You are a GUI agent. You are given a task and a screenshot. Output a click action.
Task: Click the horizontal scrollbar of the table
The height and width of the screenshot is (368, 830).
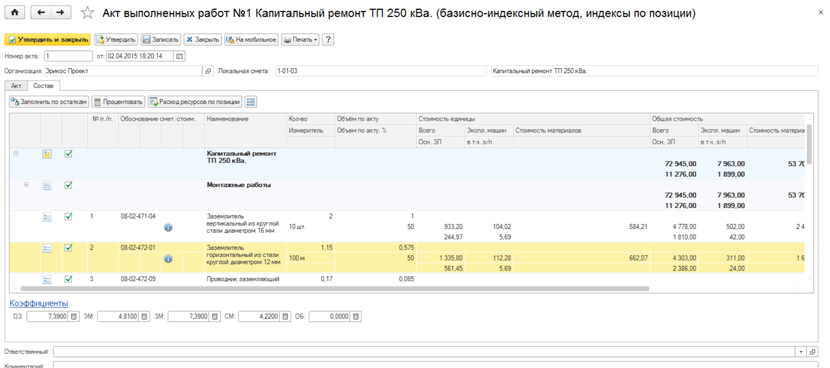pyautogui.click(x=335, y=289)
